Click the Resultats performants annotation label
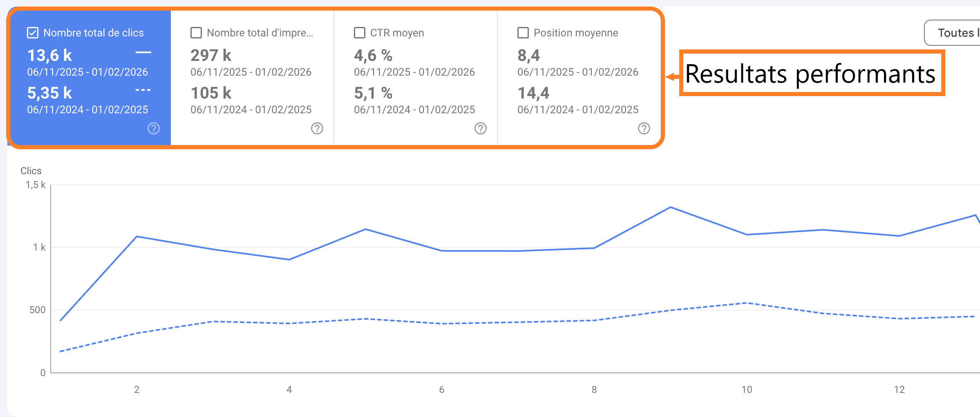Image resolution: width=980 pixels, height=417 pixels. [x=811, y=74]
